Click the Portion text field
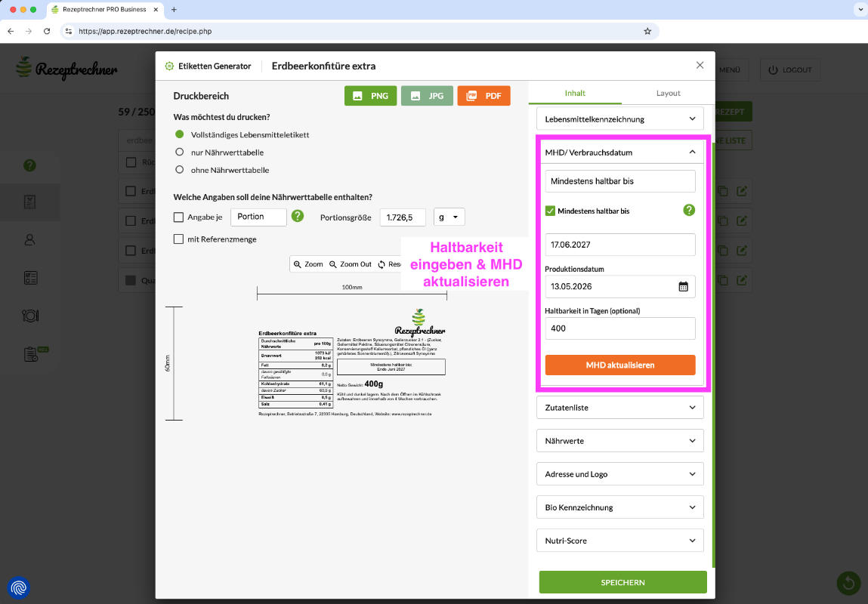The width and height of the screenshot is (868, 604). point(258,217)
